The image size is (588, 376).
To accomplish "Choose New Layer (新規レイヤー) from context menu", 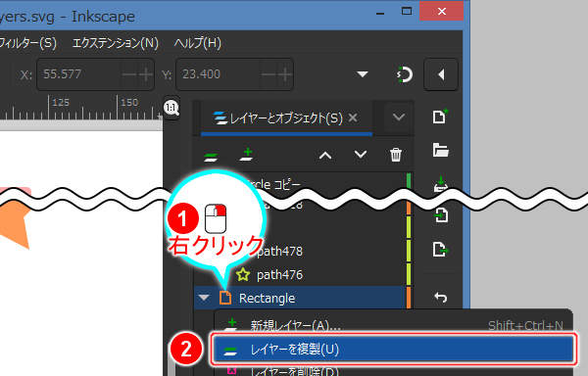I will tap(393, 325).
